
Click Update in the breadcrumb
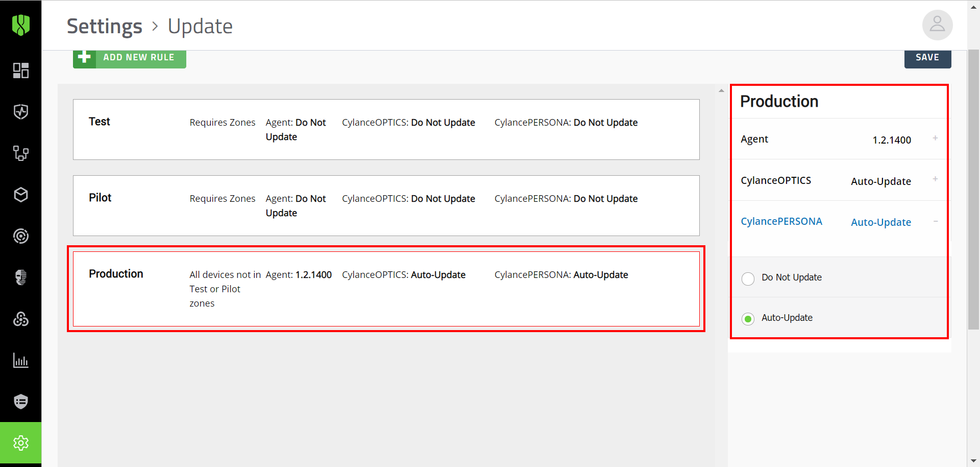pos(200,26)
